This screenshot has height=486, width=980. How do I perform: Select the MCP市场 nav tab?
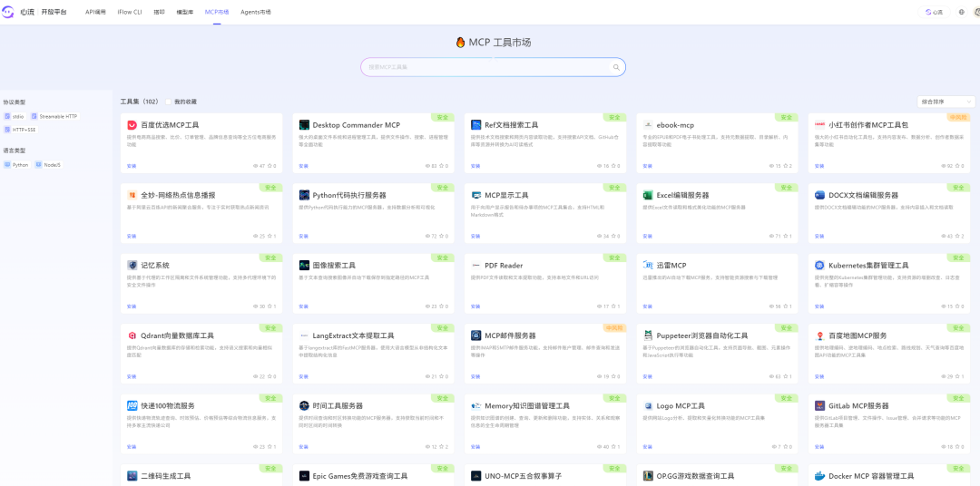(x=217, y=12)
